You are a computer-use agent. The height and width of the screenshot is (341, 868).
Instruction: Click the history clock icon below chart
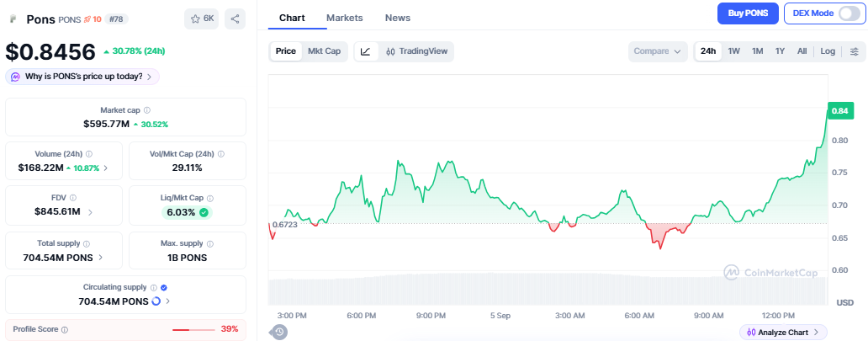(x=279, y=332)
